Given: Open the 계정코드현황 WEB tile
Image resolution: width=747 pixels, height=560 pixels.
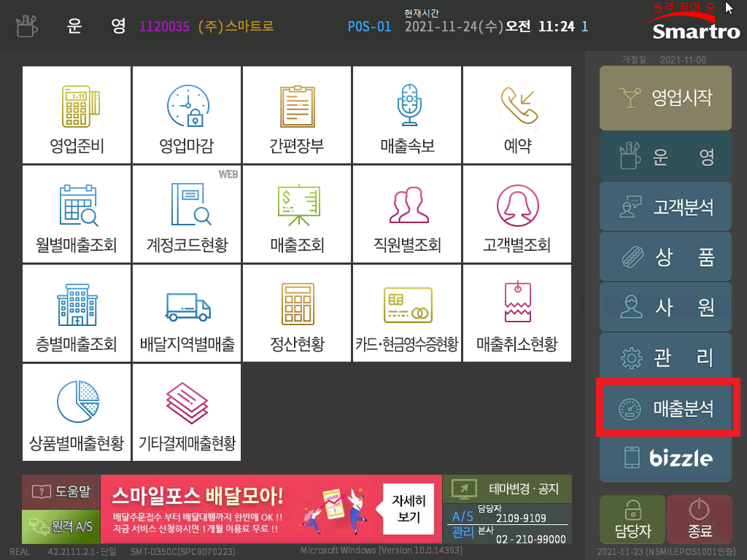Looking at the screenshot, I should point(187,214).
